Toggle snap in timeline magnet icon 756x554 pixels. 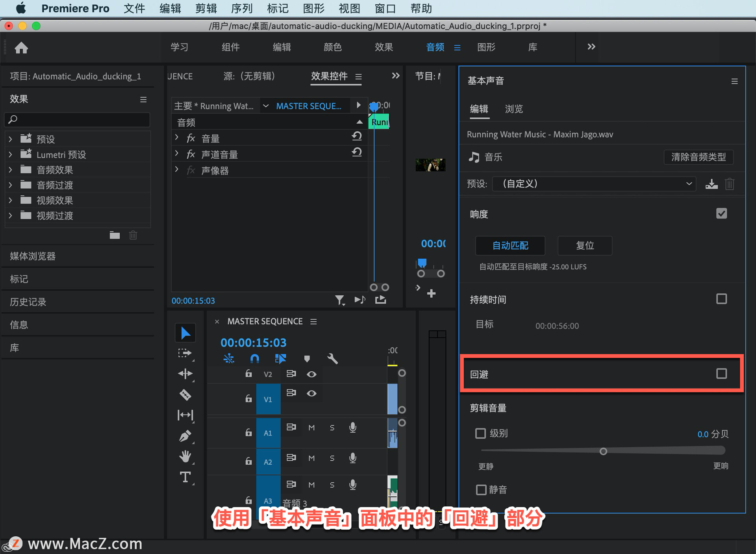[x=255, y=359]
